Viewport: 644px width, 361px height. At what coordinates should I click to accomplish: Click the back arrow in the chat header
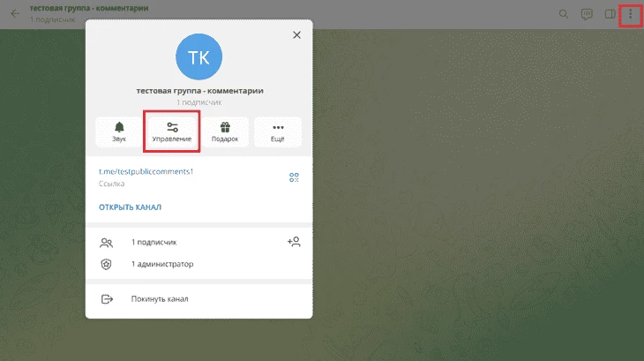pyautogui.click(x=15, y=13)
